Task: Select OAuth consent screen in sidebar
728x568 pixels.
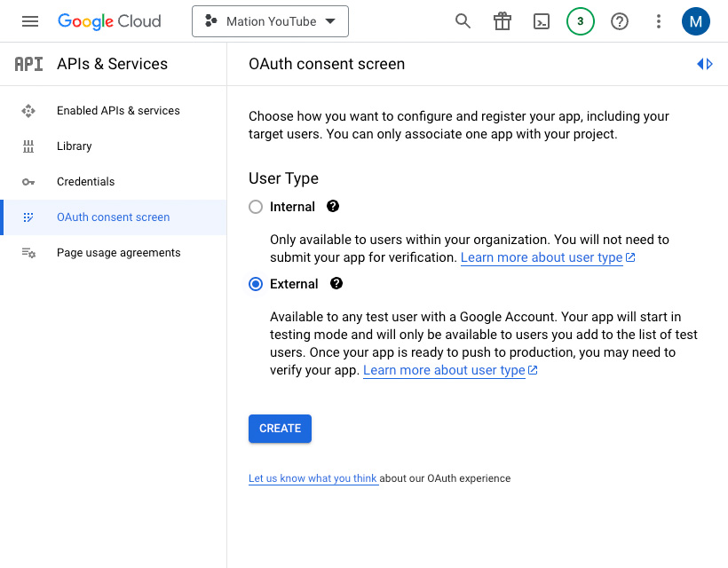Action: (114, 217)
